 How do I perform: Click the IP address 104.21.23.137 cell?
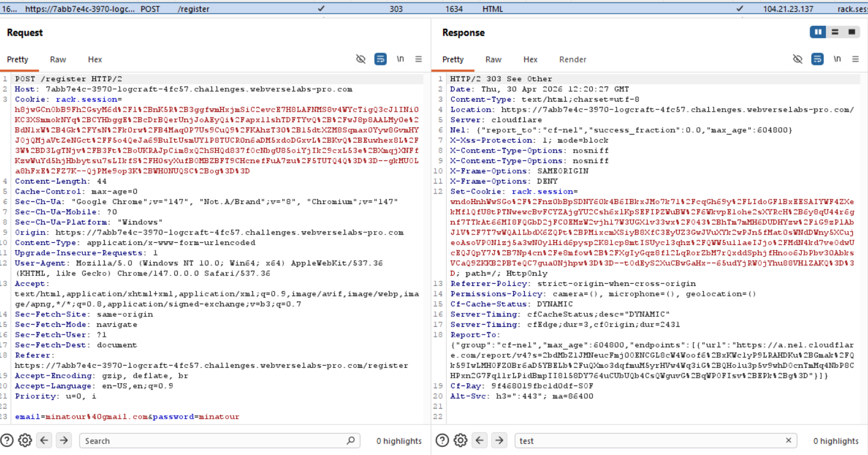[x=787, y=9]
